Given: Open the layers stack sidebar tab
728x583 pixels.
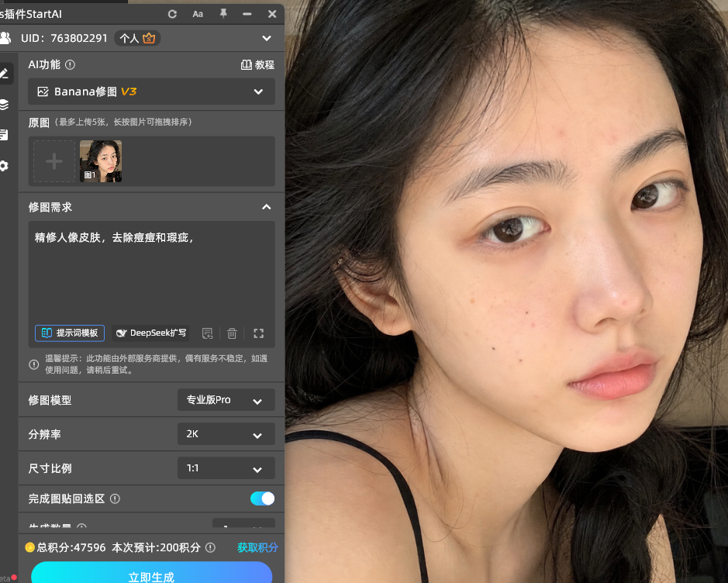Looking at the screenshot, I should click(4, 105).
